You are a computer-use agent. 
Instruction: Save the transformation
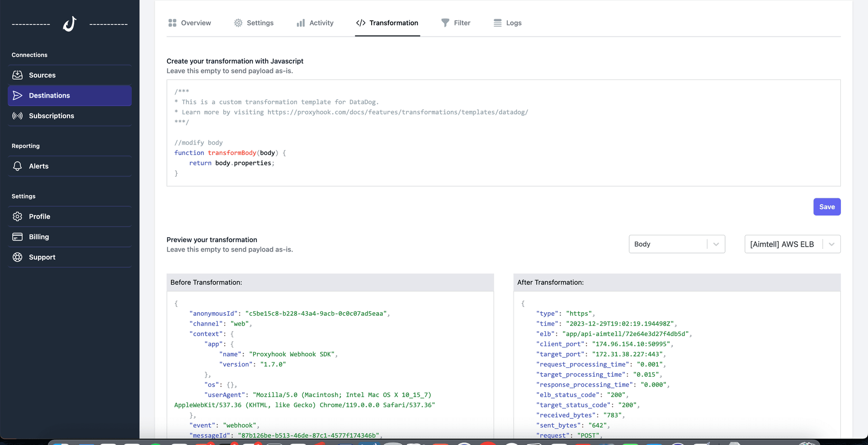(x=827, y=207)
